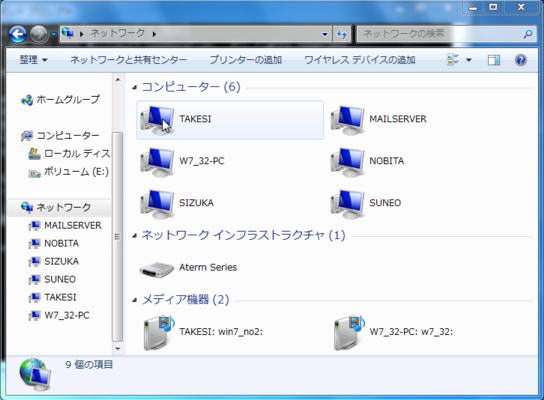Select the Aterm Series router icon
Viewport: 544px width, 400px height.
(156, 269)
